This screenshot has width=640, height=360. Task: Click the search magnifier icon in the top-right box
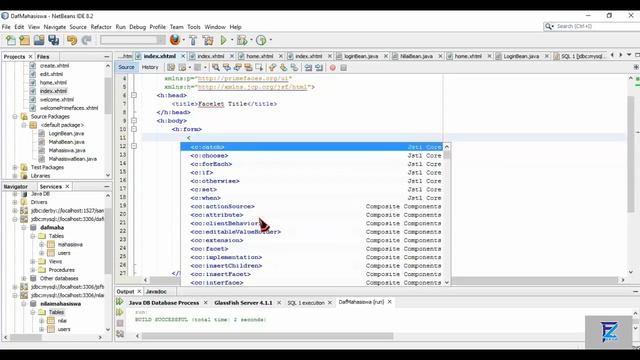point(549,26)
